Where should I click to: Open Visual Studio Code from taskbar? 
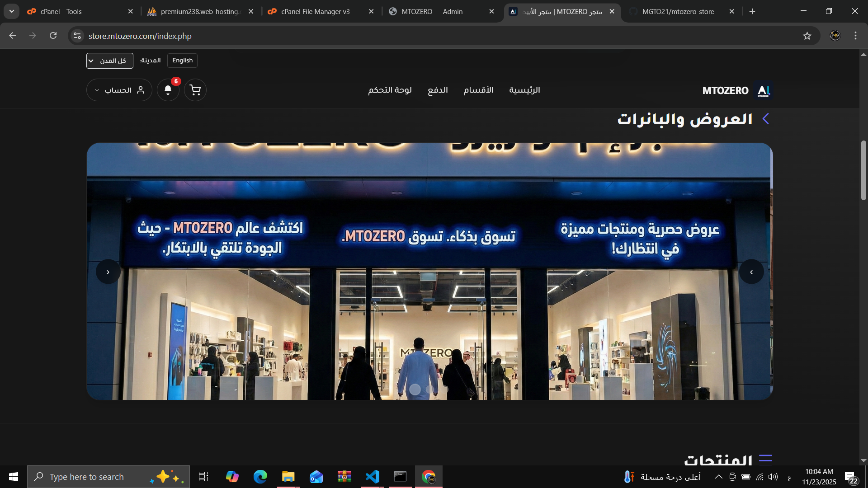click(x=372, y=477)
